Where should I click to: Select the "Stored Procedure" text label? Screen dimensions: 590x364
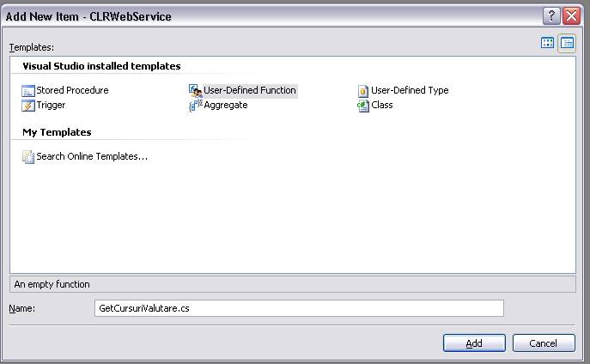[72, 90]
